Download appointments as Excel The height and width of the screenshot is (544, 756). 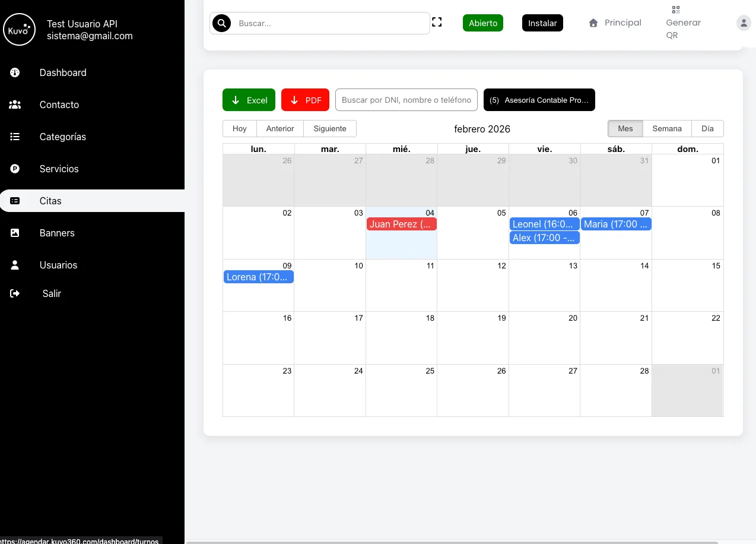249,100
